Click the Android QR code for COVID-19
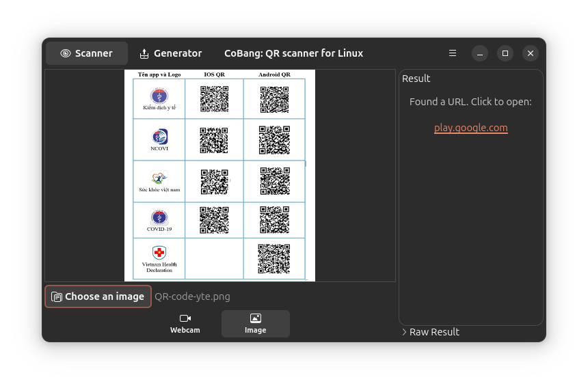This screenshot has height=388, width=588. tap(274, 220)
